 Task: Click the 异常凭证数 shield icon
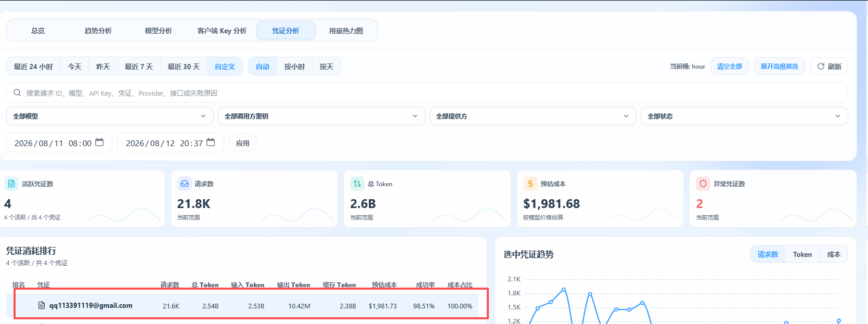(x=703, y=184)
